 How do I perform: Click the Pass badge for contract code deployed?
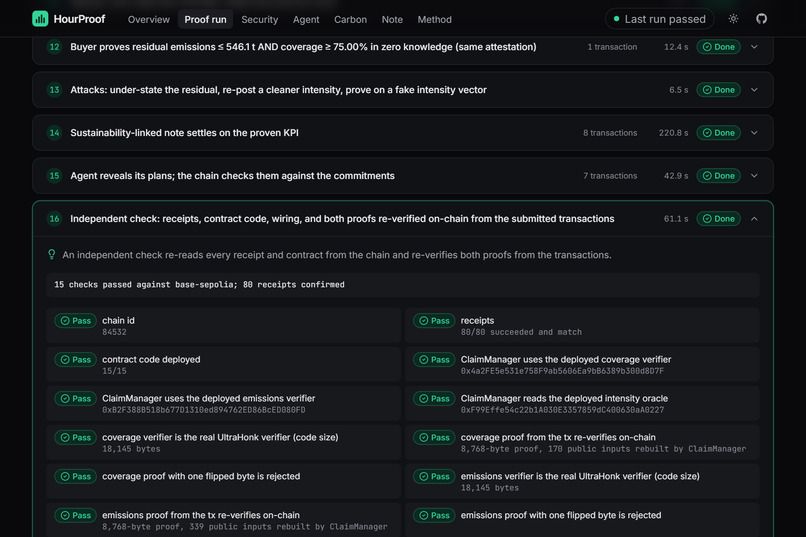(x=76, y=360)
